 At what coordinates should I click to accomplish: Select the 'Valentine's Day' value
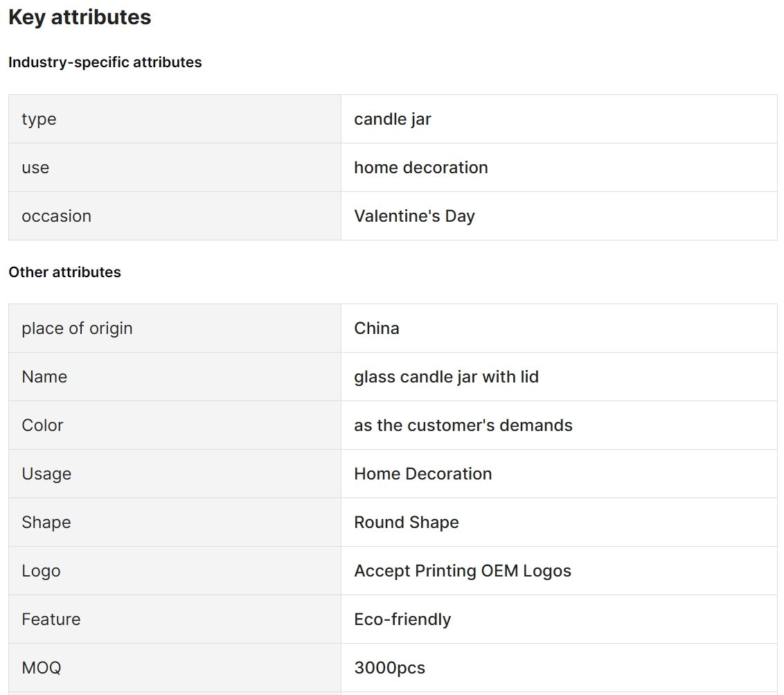(414, 216)
